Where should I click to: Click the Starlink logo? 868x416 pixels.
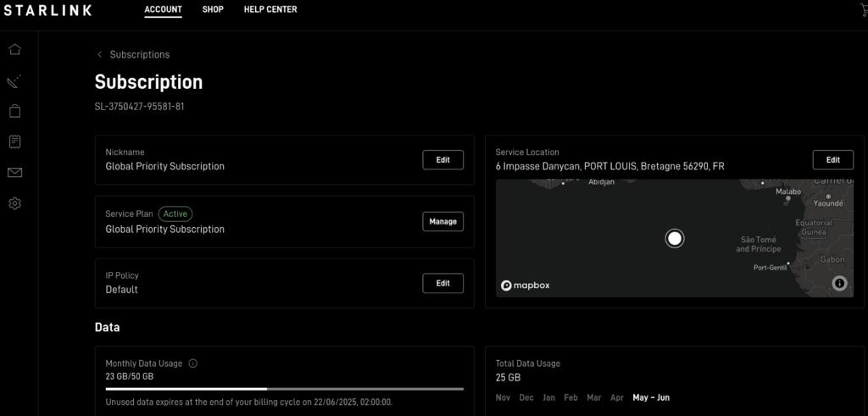point(47,10)
